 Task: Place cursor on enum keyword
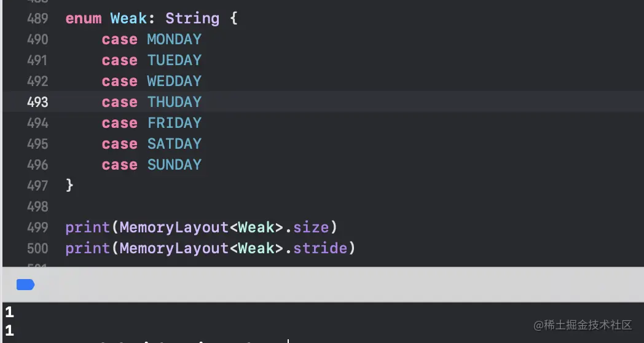pyautogui.click(x=84, y=18)
